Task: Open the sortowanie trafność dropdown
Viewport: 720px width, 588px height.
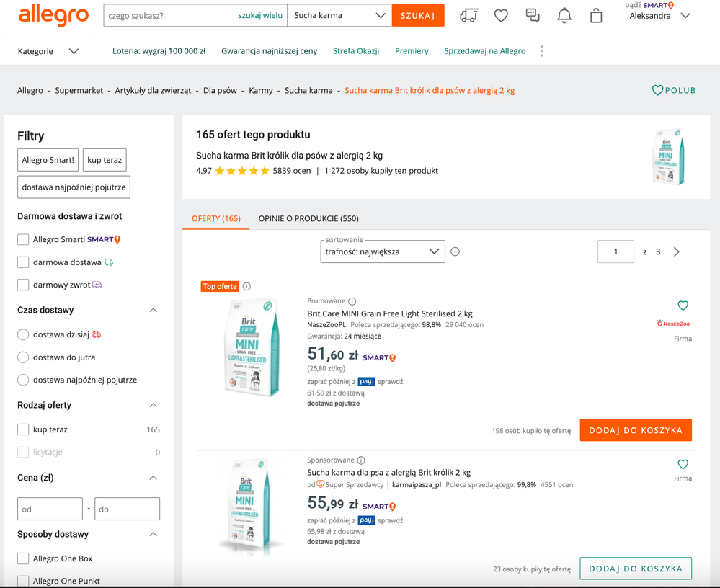Action: [x=383, y=251]
